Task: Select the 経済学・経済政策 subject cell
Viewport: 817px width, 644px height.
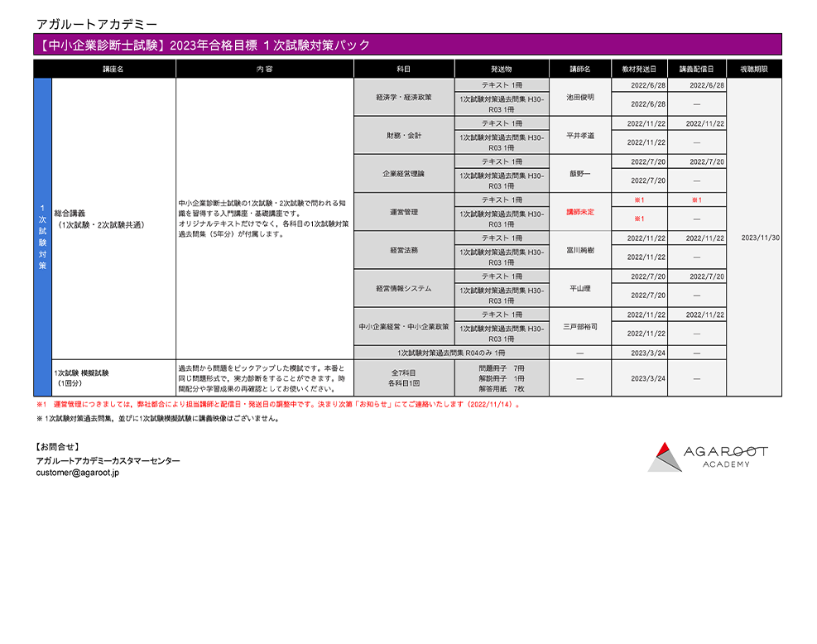Action: pyautogui.click(x=404, y=97)
